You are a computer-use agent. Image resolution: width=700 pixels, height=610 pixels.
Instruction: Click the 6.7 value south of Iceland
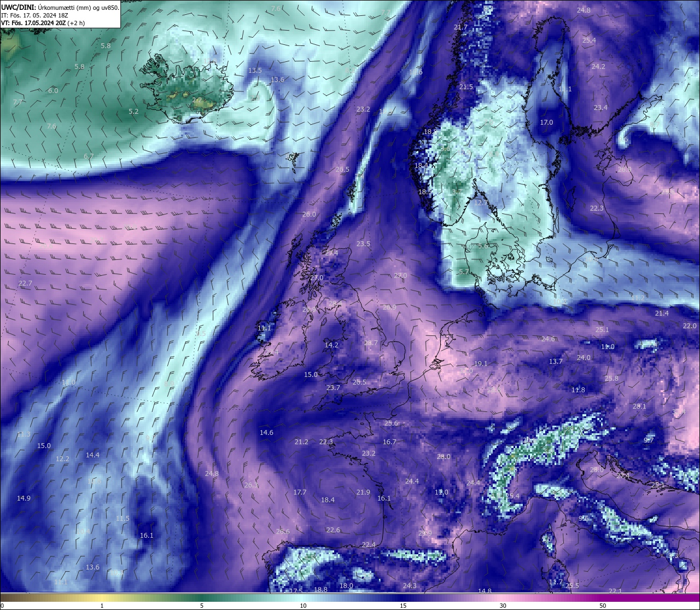pyautogui.click(x=89, y=156)
